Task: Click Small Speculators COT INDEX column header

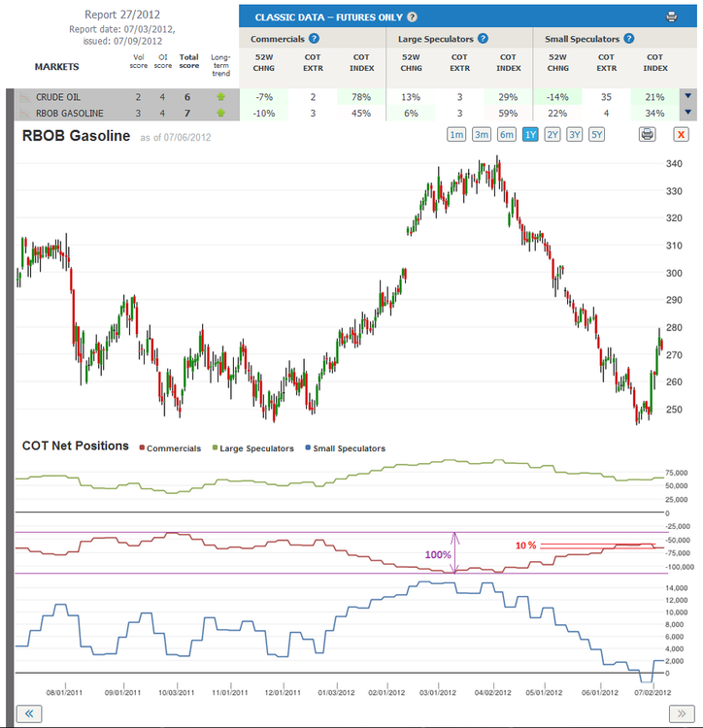Action: (655, 63)
